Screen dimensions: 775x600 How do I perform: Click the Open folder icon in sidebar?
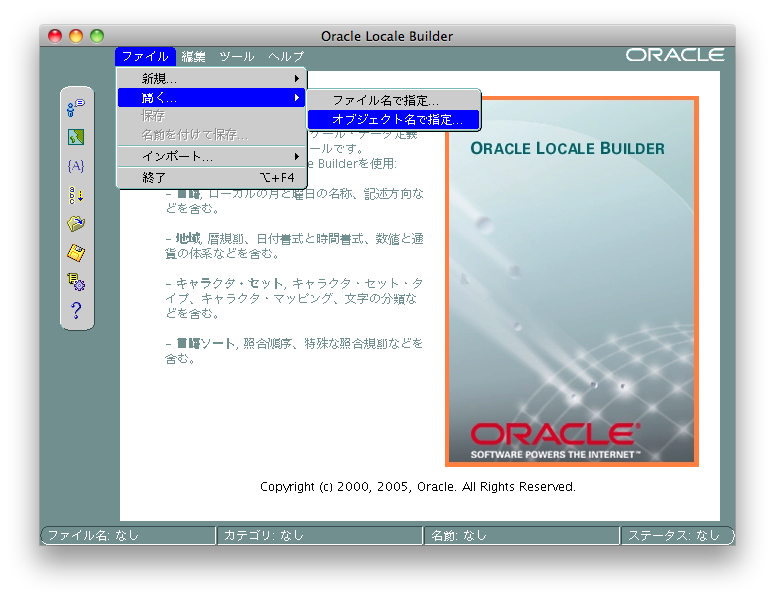(76, 224)
